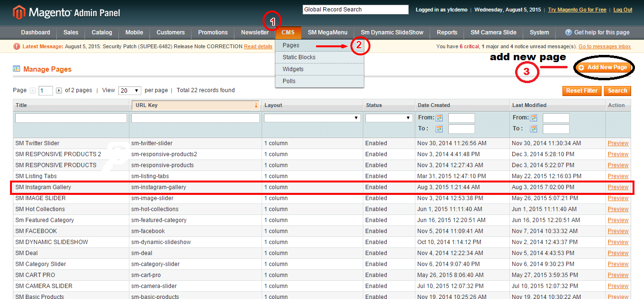Click the Add New Page button
The width and height of the screenshot is (644, 299).
pyautogui.click(x=603, y=68)
